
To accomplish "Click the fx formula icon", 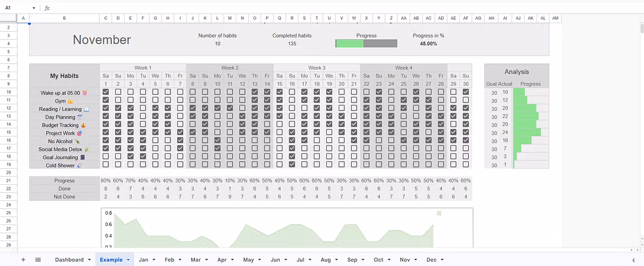I will [x=47, y=8].
